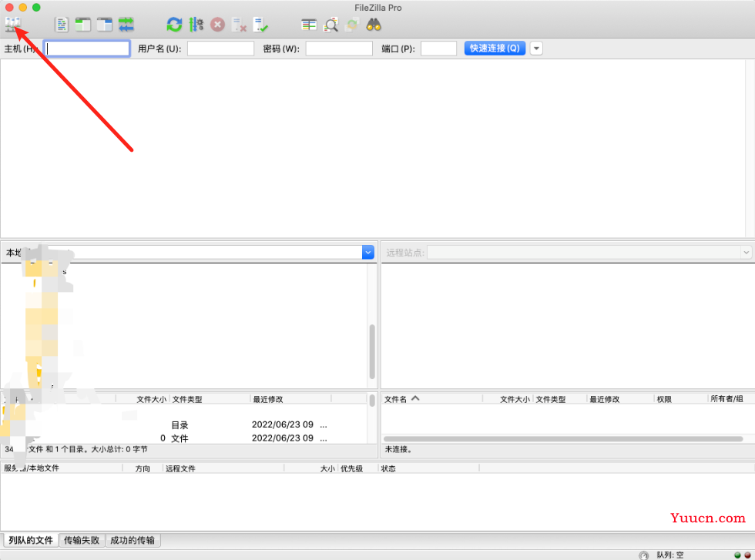Disconnect from current server icon
This screenshot has width=755, height=560.
(240, 25)
